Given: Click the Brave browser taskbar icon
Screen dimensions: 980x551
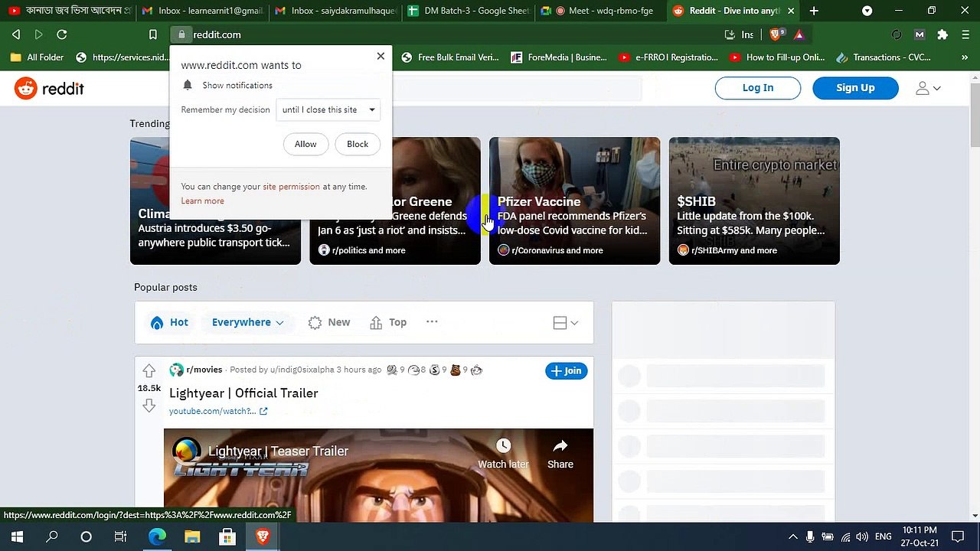Looking at the screenshot, I should (x=263, y=537).
